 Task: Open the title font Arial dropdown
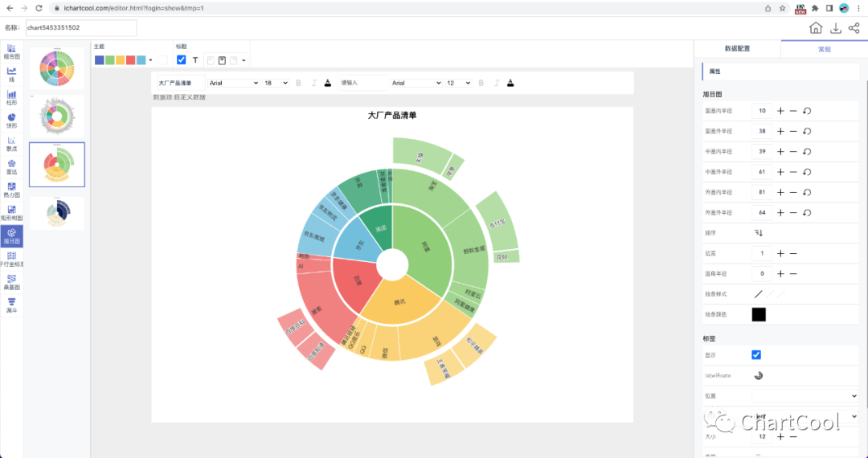[233, 83]
